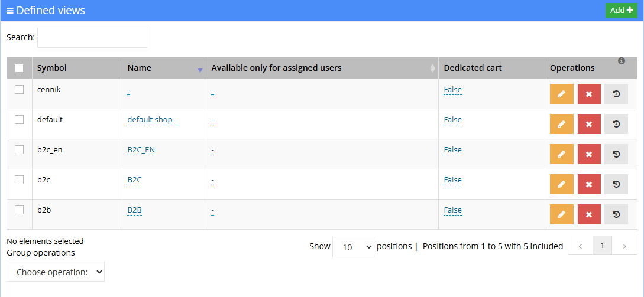Click Dedicated cart False for b2b
644x297 pixels.
(452, 210)
